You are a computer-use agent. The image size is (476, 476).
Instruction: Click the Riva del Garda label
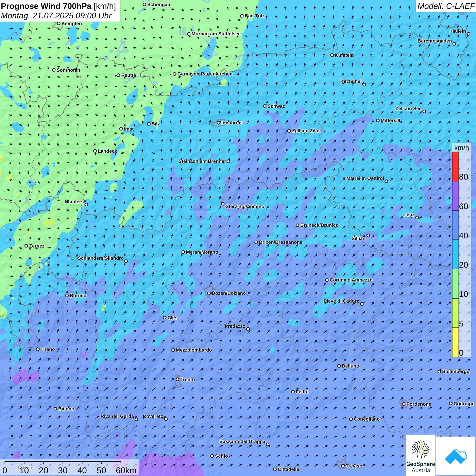point(117,416)
